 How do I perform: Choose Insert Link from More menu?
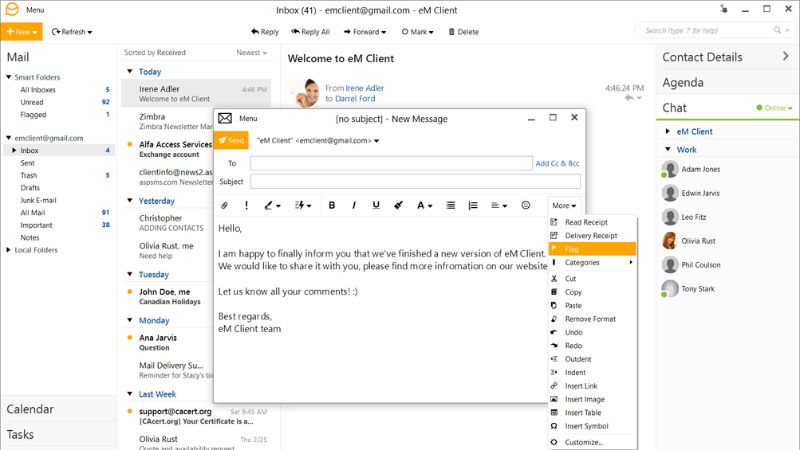coord(592,386)
